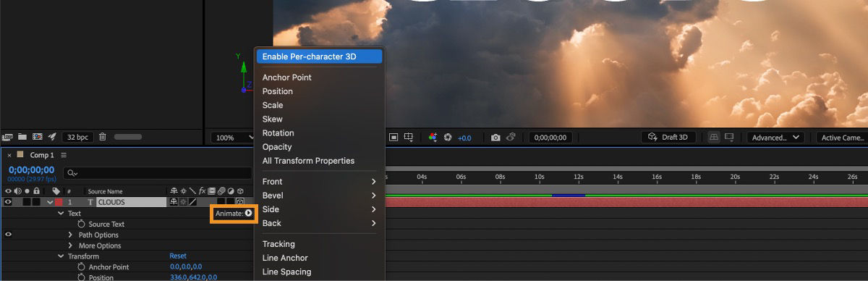Click the CLOUDS layer duration bar
Image resolution: width=868 pixels, height=281 pixels.
tap(626, 202)
